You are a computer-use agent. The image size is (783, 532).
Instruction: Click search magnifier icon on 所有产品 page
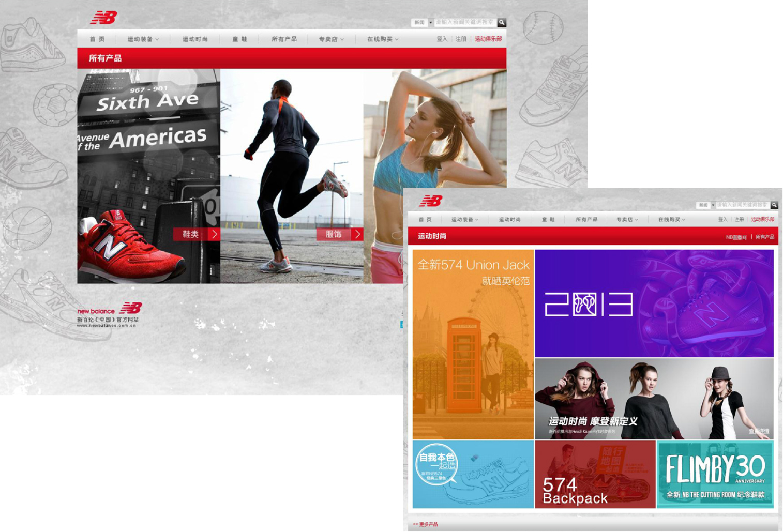click(502, 23)
